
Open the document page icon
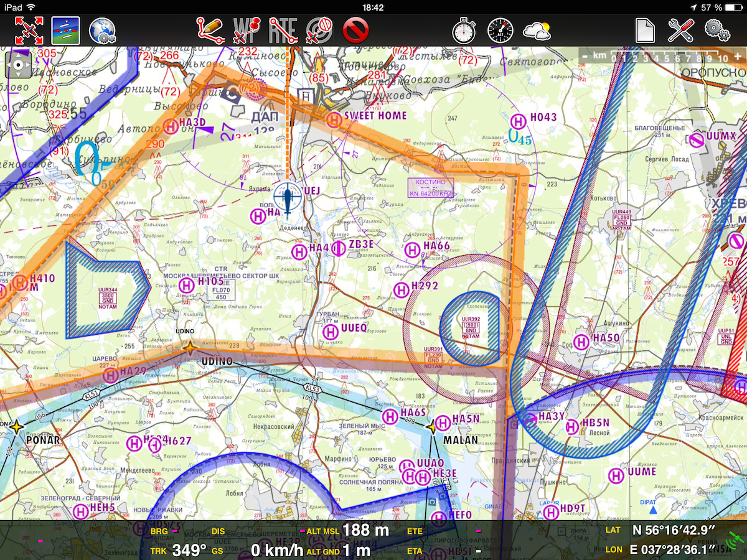pos(645,30)
